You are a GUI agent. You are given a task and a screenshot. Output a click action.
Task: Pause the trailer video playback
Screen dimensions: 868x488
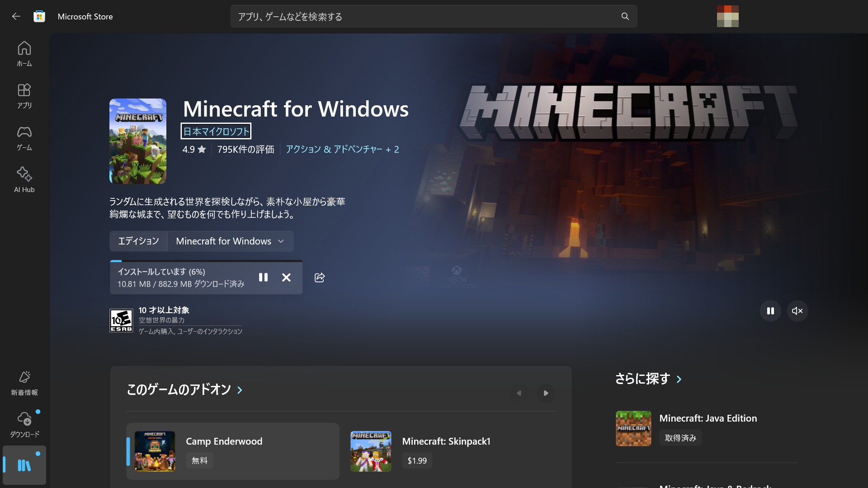pos(771,311)
